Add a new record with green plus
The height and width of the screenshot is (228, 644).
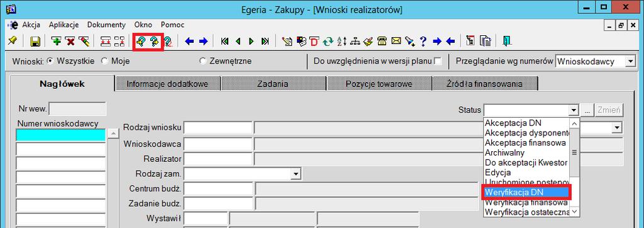56,41
